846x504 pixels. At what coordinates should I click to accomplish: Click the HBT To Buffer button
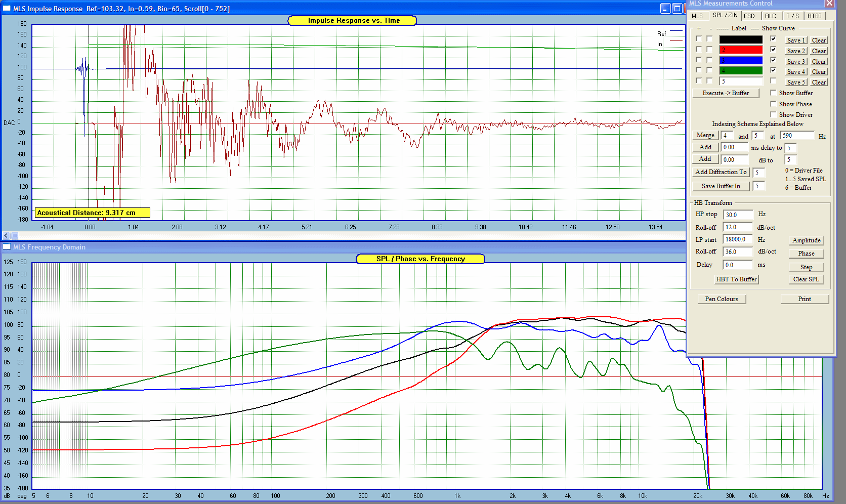(x=736, y=279)
